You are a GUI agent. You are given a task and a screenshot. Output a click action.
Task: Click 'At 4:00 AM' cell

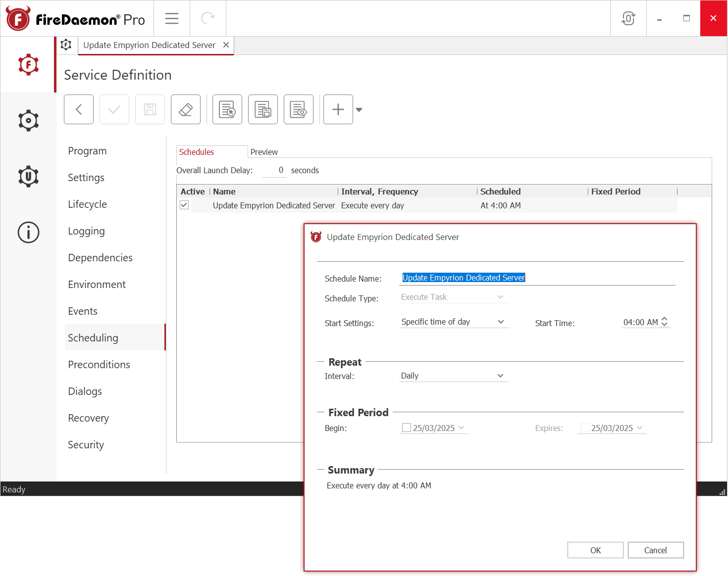point(501,205)
